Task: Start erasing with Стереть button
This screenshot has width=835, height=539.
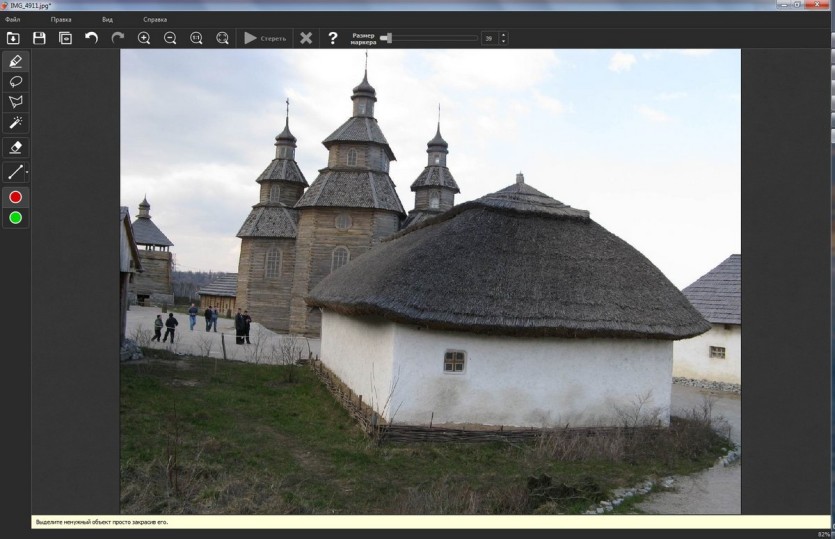Action: [x=265, y=38]
